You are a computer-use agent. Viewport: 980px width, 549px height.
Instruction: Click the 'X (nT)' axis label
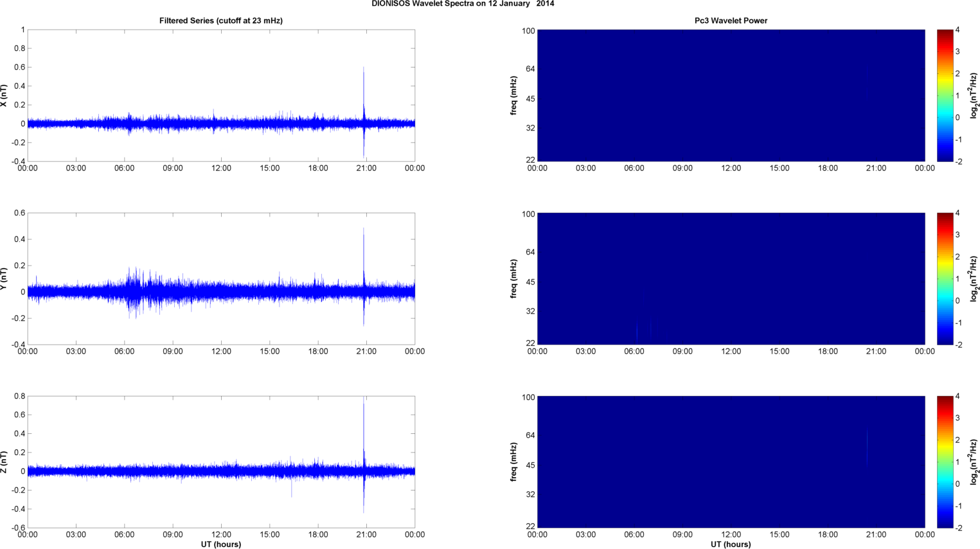pyautogui.click(x=4, y=96)
